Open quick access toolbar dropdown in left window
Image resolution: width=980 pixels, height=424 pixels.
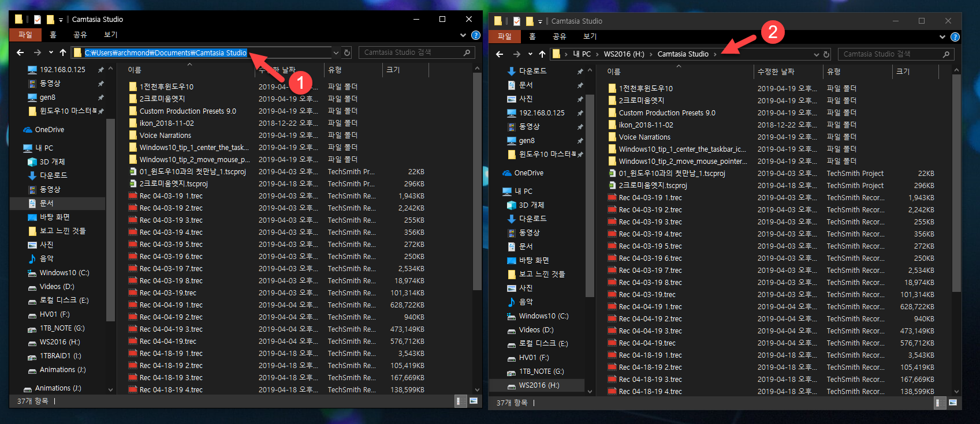pyautogui.click(x=61, y=20)
